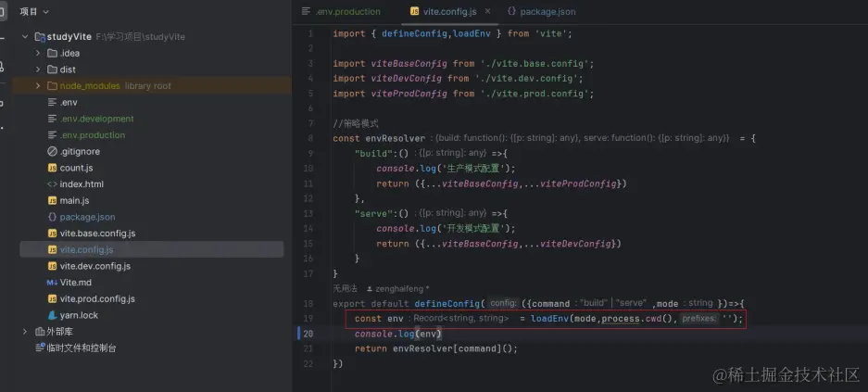The width and height of the screenshot is (868, 392).
Task: Click gutter line number 18
Action: [x=308, y=303]
